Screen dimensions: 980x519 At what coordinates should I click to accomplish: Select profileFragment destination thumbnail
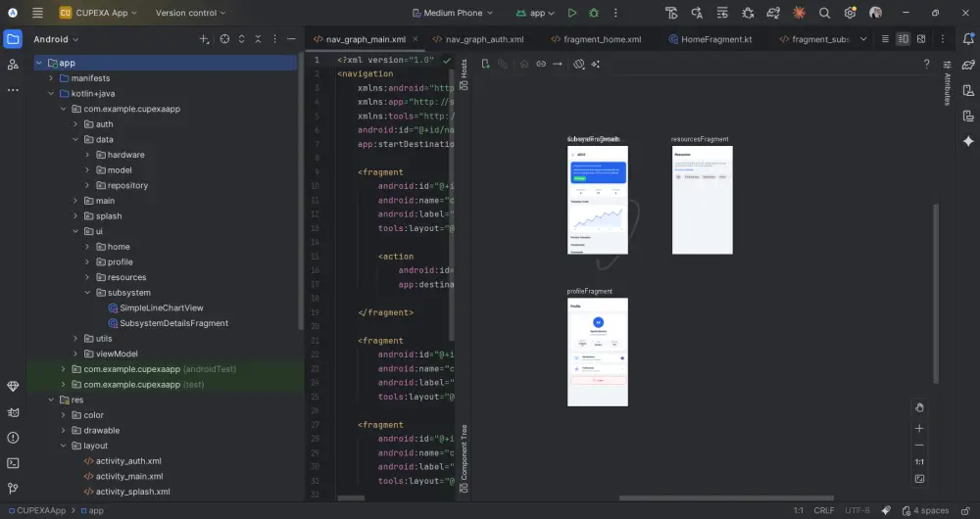pyautogui.click(x=598, y=352)
